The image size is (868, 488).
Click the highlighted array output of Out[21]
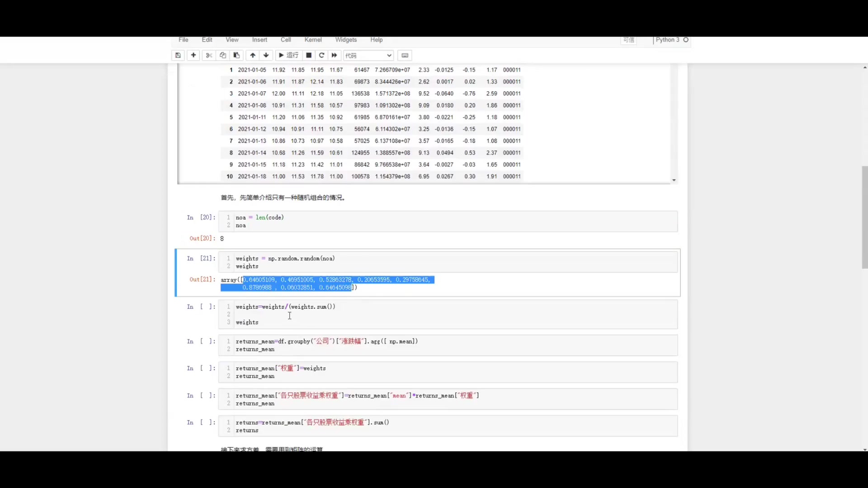(x=327, y=283)
